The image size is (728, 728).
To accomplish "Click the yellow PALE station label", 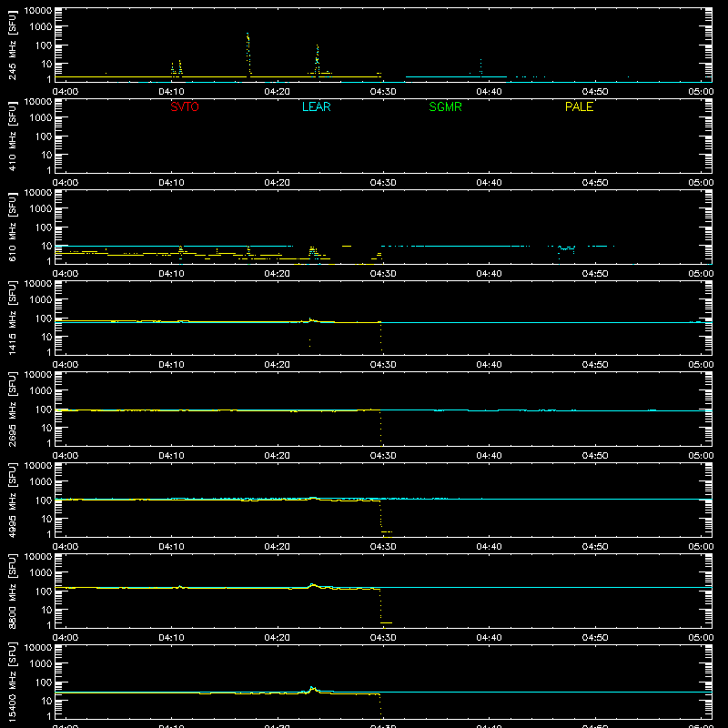I will point(579,106).
